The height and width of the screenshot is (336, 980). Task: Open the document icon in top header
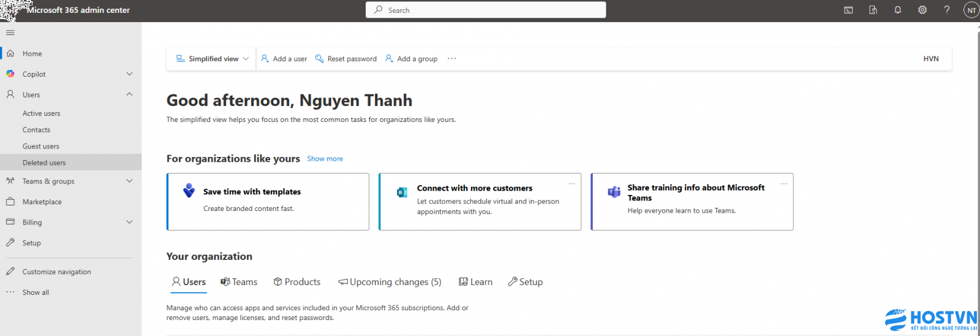[x=873, y=10]
